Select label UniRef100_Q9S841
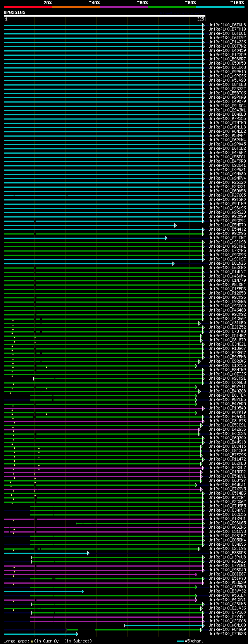This screenshot has width=248, height=644. coord(227,165)
